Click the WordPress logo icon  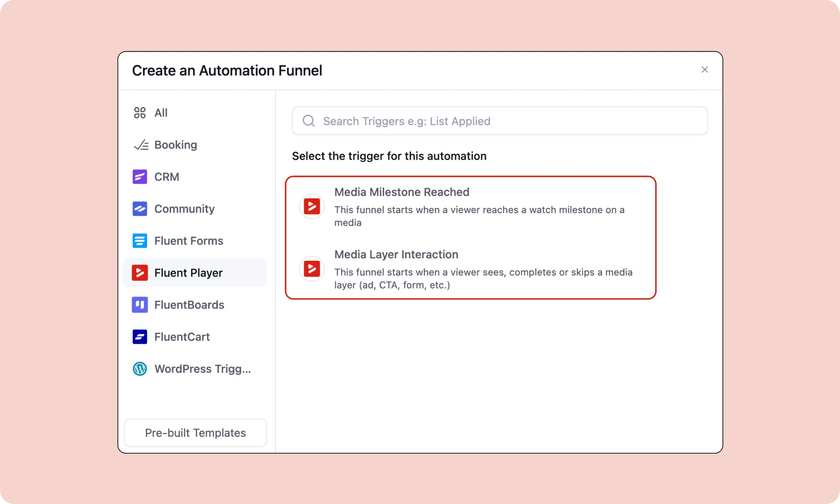coord(140,369)
